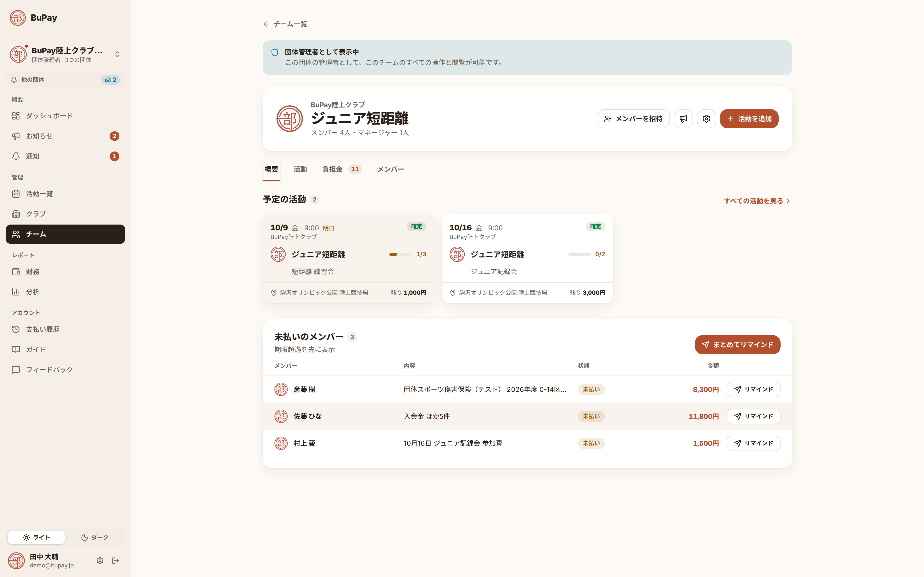Open 支払い履歴 in account section
924x577 pixels.
pos(65,329)
